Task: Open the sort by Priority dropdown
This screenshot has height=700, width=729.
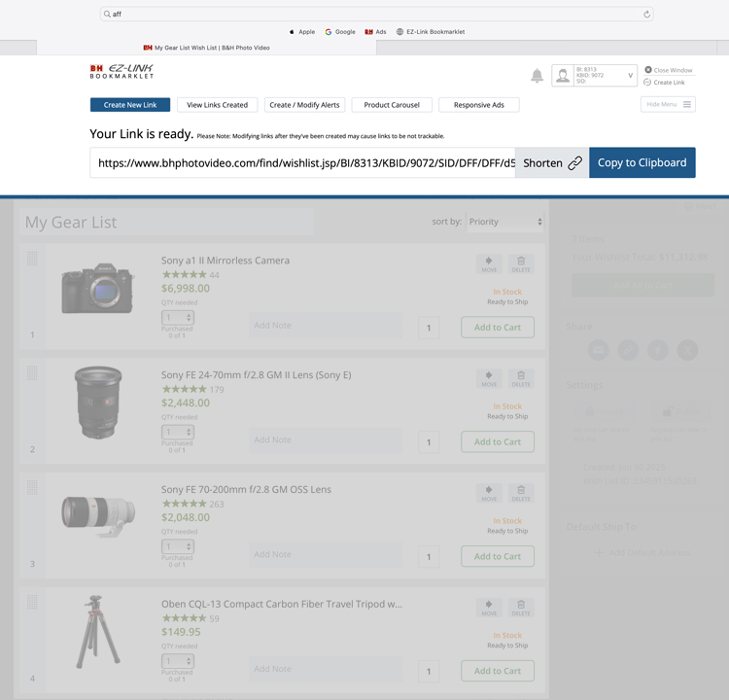Action: click(x=504, y=222)
